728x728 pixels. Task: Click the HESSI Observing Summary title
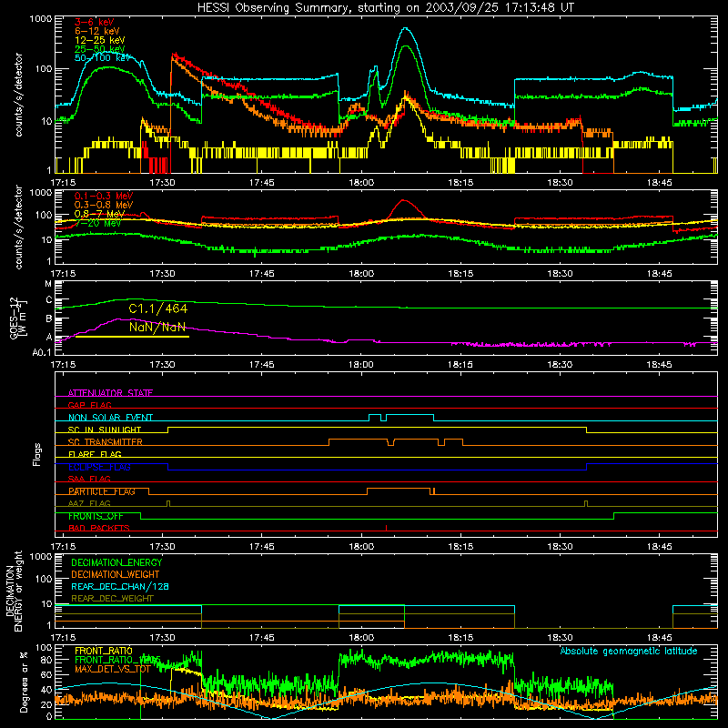[385, 8]
